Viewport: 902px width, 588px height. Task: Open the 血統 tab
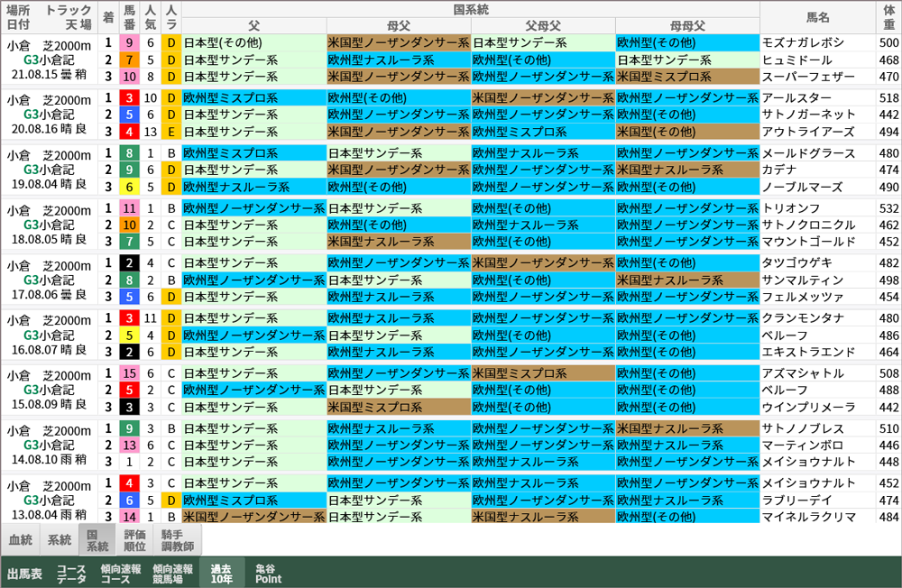coord(20,539)
